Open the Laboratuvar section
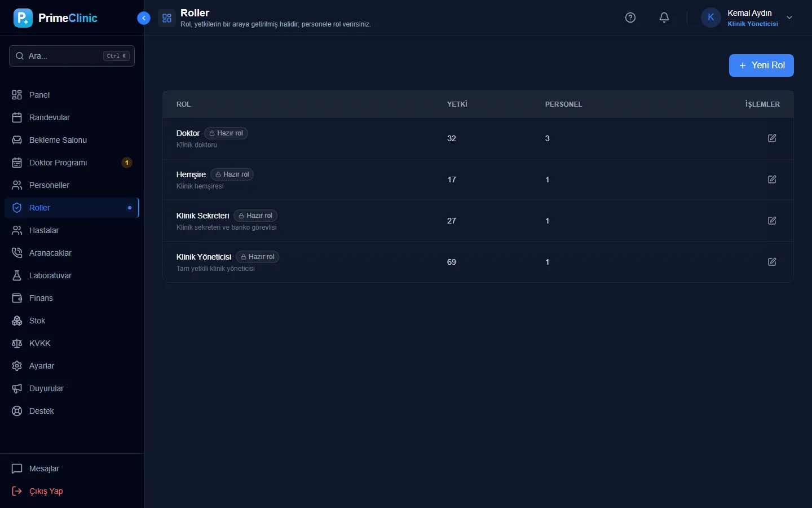 click(x=72, y=275)
